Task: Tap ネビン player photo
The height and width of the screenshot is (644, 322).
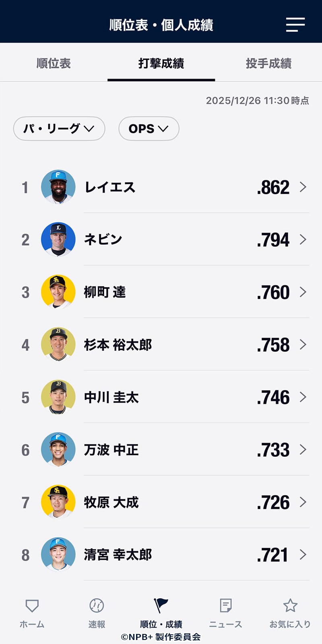Action: 58,239
